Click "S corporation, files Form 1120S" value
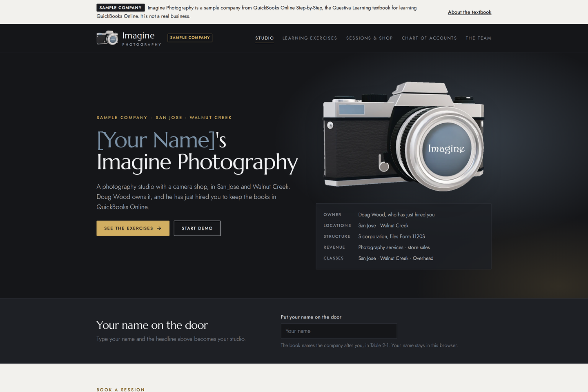The height and width of the screenshot is (392, 588). click(392, 236)
